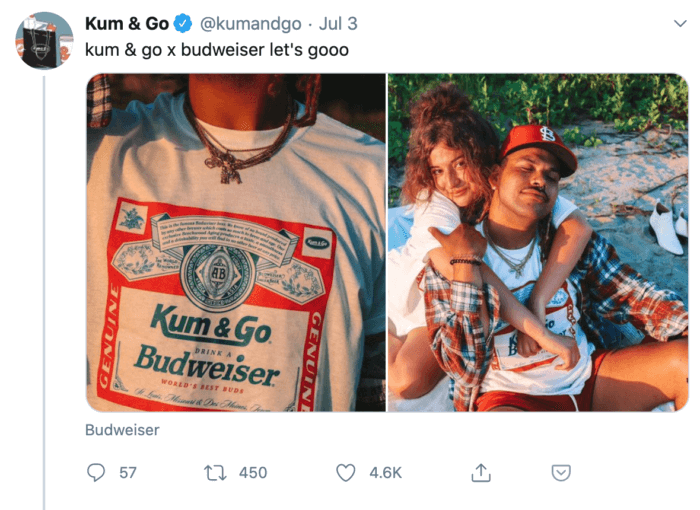Click the retweet arrows icon
Viewport: 700px width, 510px height.
point(215,472)
